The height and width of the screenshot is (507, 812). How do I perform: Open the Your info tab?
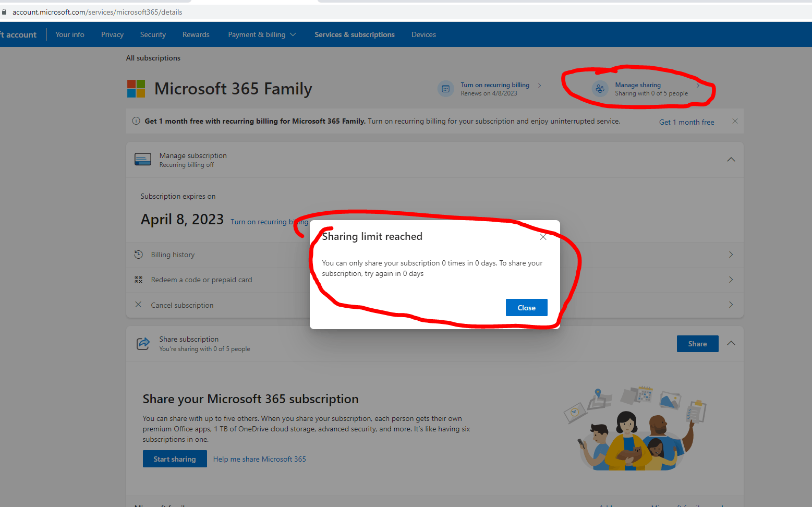click(x=70, y=34)
